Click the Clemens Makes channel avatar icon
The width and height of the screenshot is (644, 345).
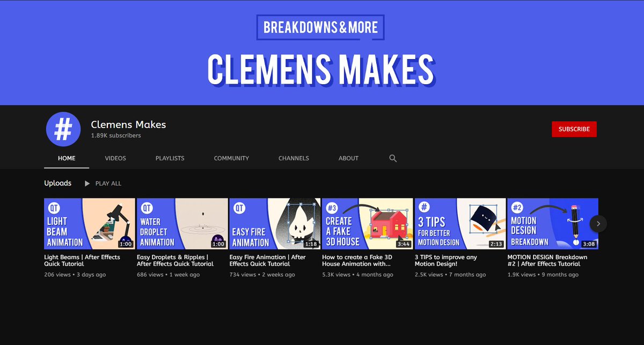click(63, 129)
